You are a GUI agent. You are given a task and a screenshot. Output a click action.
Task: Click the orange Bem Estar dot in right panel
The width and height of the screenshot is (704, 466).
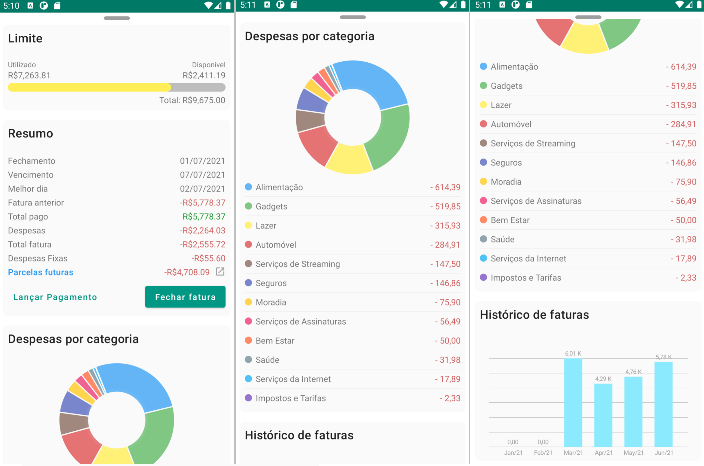pyautogui.click(x=484, y=220)
